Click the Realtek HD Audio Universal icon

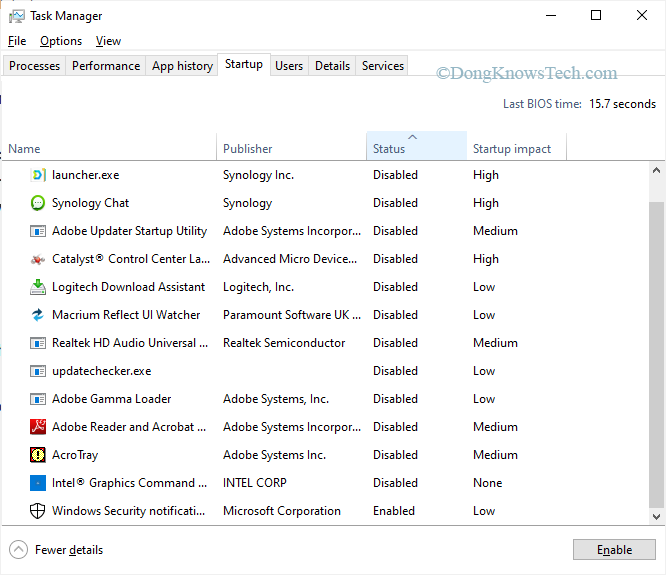38,343
